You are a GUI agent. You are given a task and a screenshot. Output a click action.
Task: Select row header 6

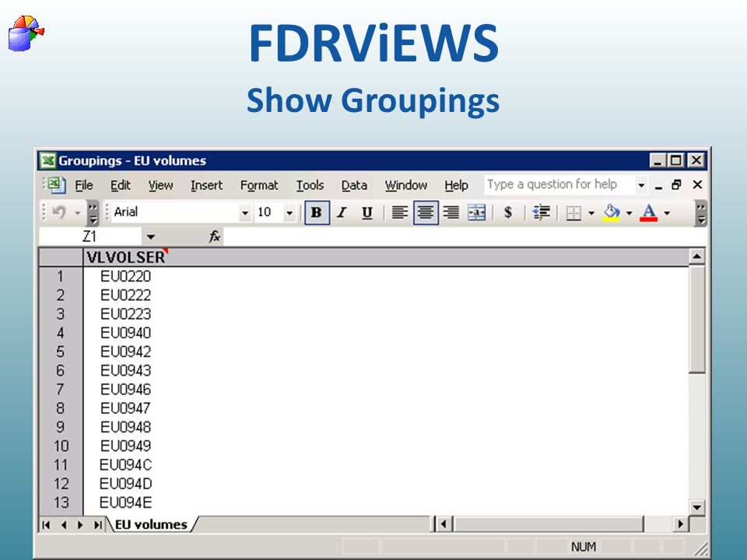point(61,370)
